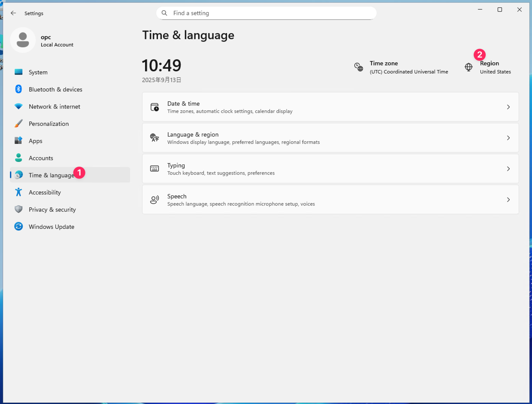Go to Bluetooth & devices
This screenshot has width=532, height=404.
coord(70,89)
